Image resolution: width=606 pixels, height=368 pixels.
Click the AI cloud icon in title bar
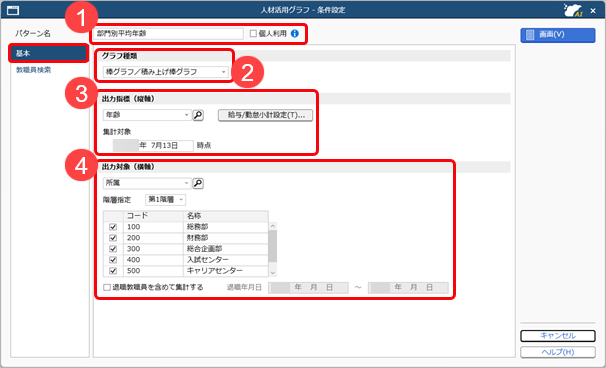pyautogui.click(x=573, y=10)
